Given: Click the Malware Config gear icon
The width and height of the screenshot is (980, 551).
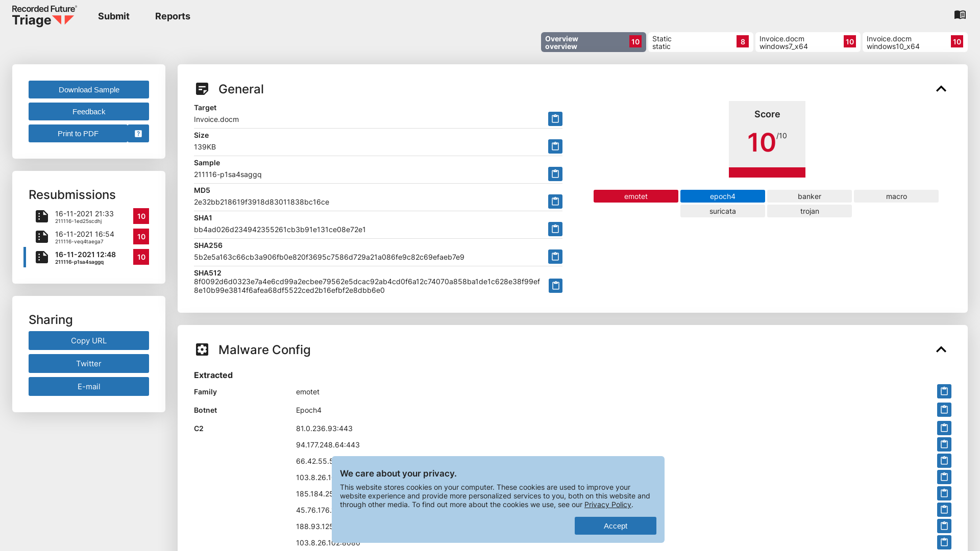Looking at the screenshot, I should click(x=202, y=349).
